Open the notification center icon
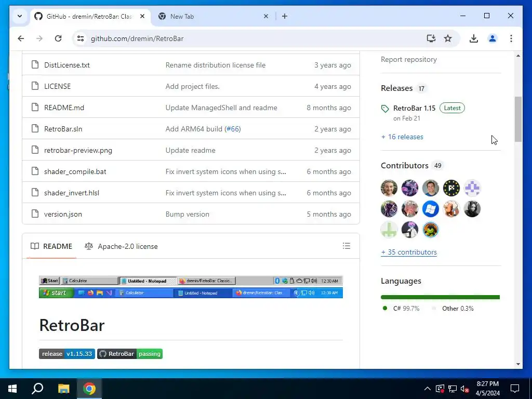 (x=515, y=389)
